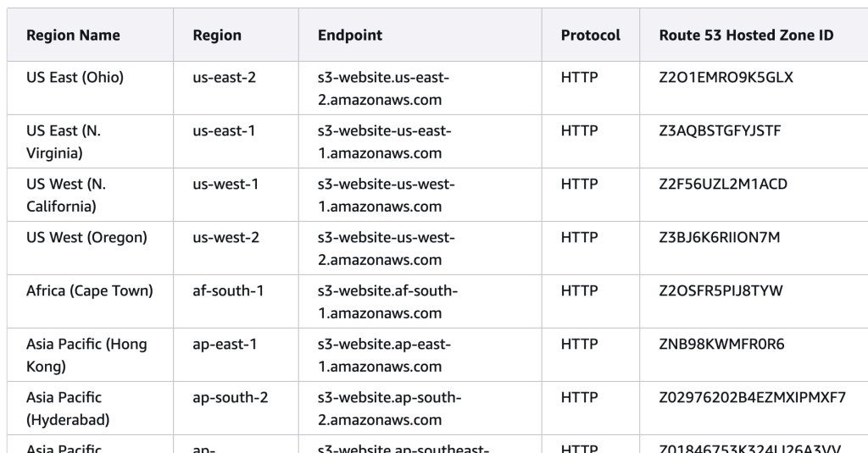Click the af-south-1 region code
The image size is (868, 453).
228,291
